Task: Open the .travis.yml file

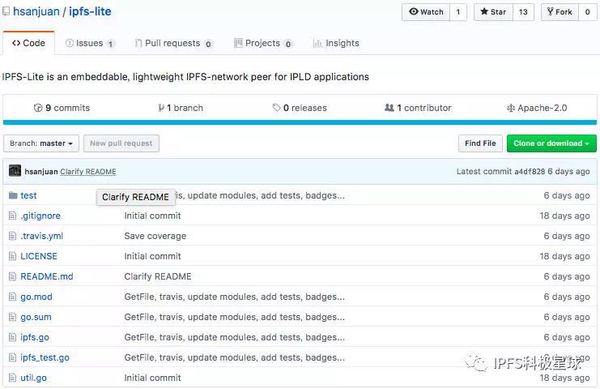Action: 42,236
